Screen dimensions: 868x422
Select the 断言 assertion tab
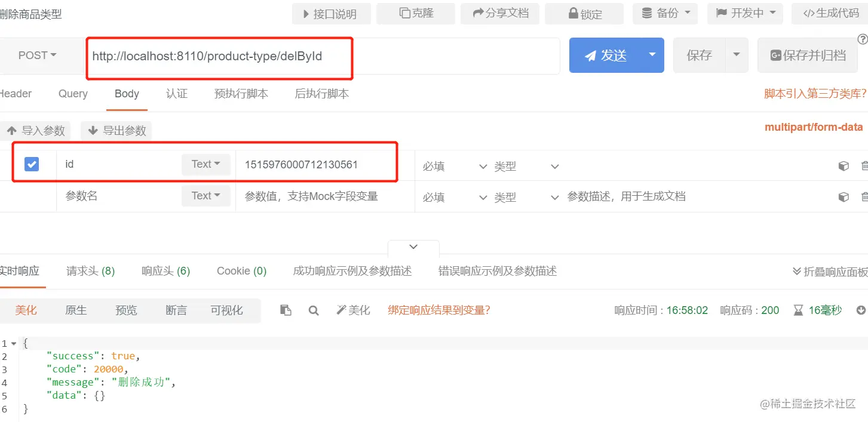point(176,310)
